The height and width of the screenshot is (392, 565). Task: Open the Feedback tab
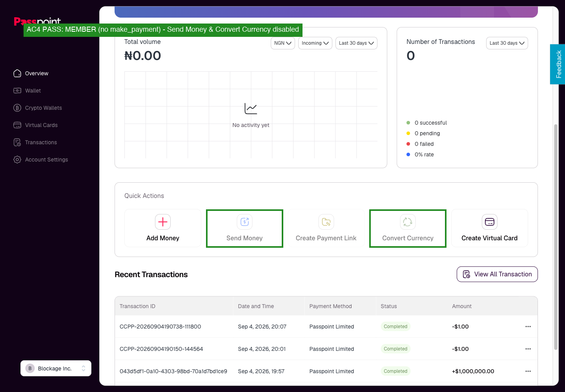[558, 64]
